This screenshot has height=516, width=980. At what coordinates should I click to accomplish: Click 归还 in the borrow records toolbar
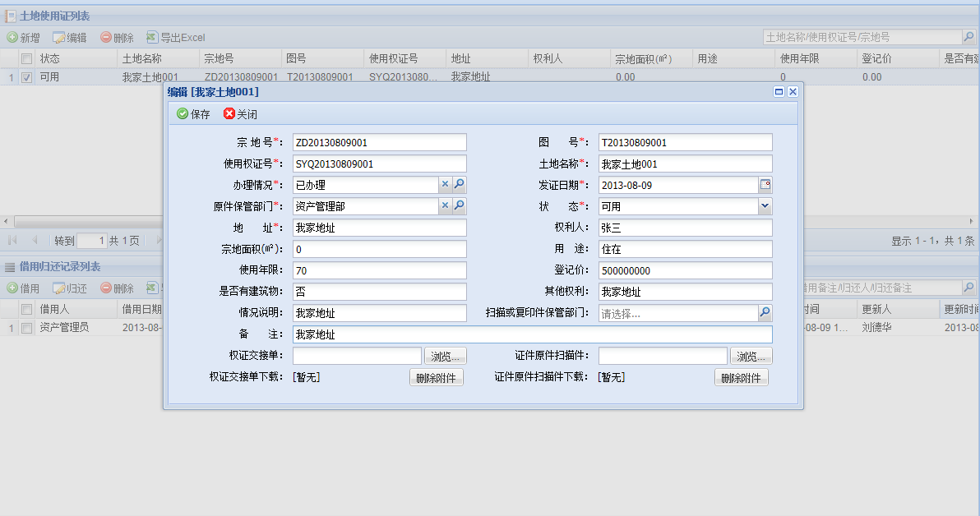tap(70, 288)
